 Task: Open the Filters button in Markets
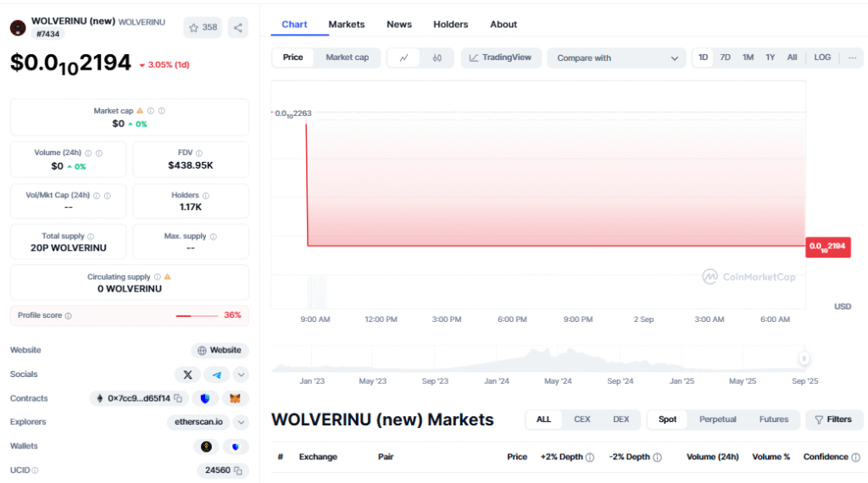834,419
